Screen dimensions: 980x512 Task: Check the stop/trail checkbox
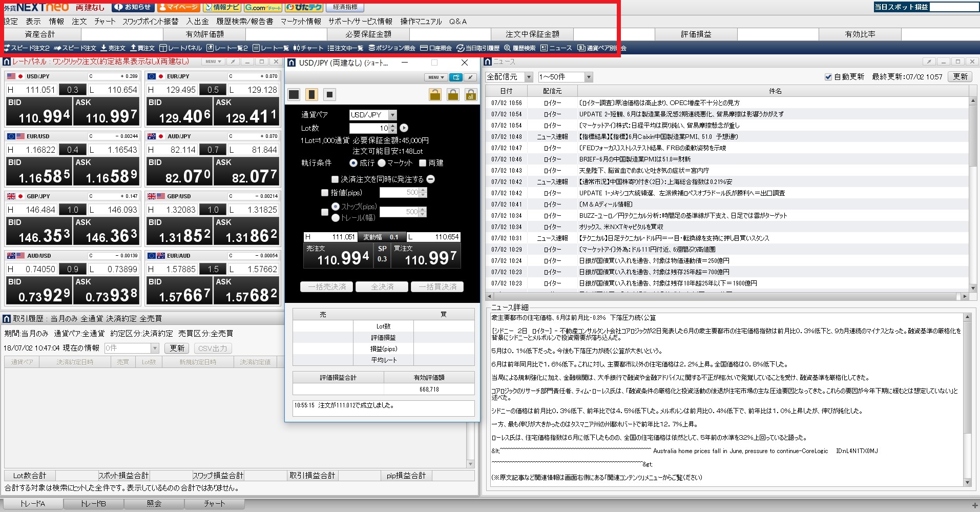click(325, 212)
